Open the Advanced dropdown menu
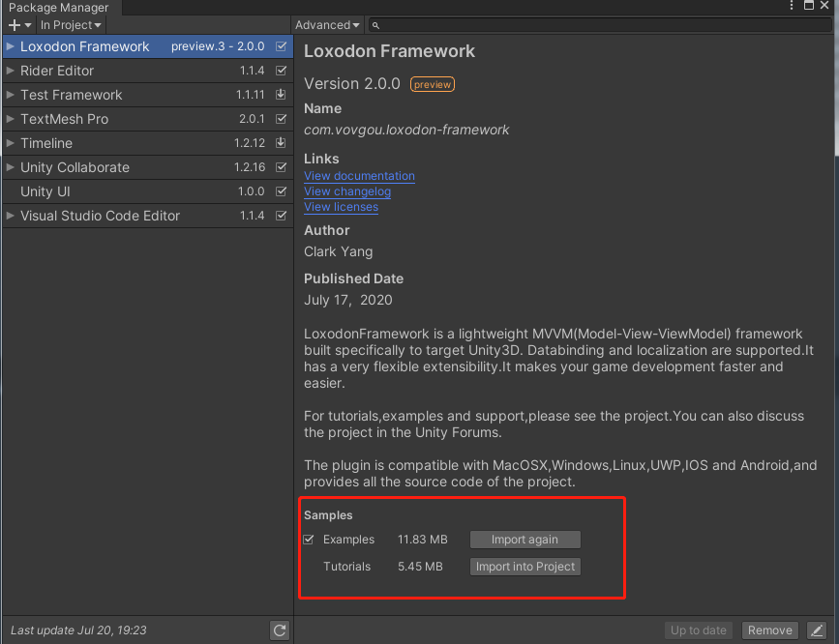This screenshot has width=839, height=644. (327, 25)
